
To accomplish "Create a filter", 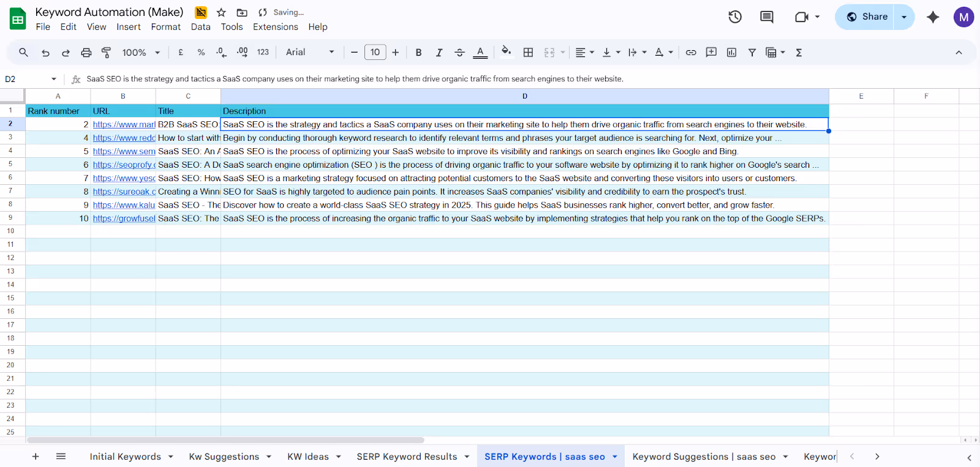I will 752,53.
